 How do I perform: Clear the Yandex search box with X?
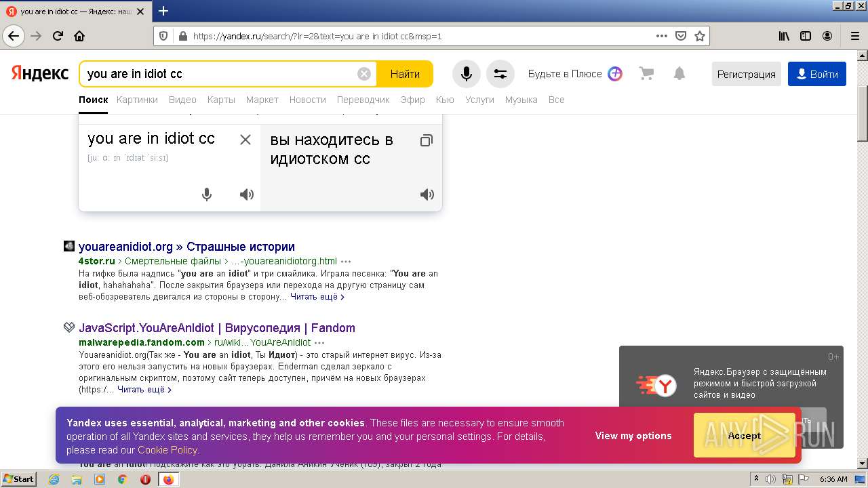(x=364, y=74)
